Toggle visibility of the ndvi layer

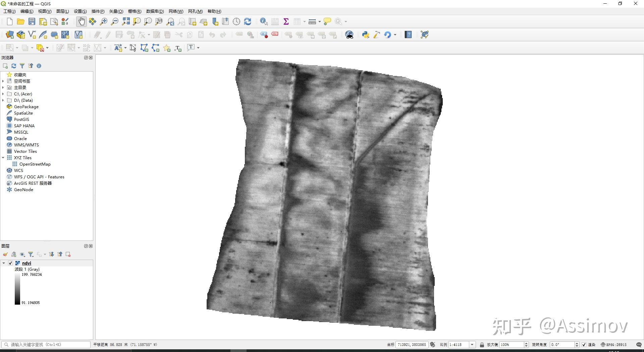click(10, 263)
